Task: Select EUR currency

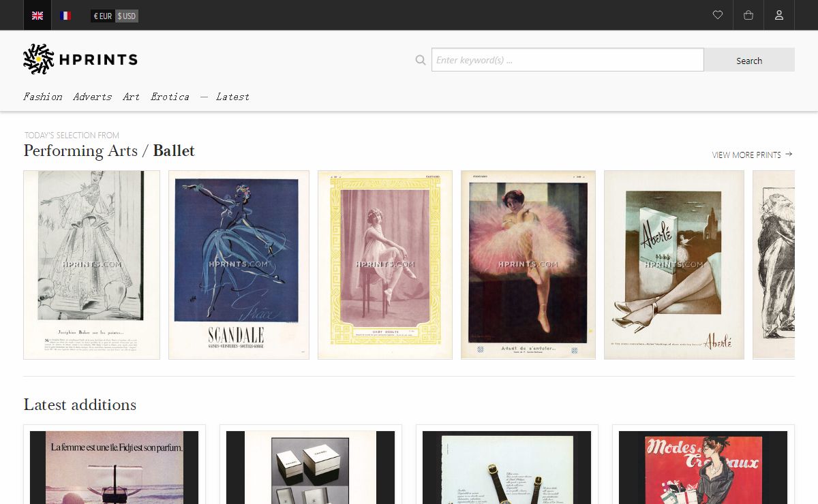Action: pos(103,16)
